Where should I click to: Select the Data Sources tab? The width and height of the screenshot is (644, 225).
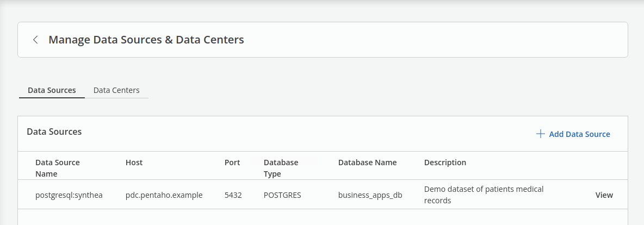pos(52,90)
